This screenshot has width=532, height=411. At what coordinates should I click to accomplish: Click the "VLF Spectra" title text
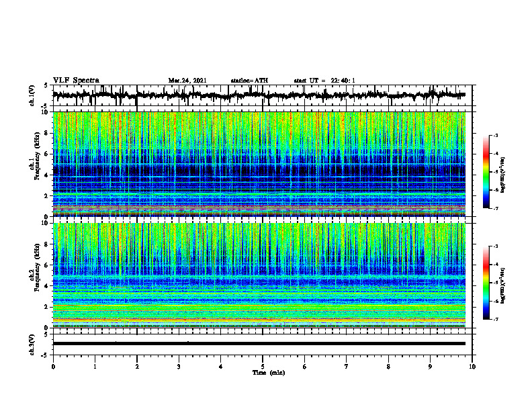click(x=76, y=81)
